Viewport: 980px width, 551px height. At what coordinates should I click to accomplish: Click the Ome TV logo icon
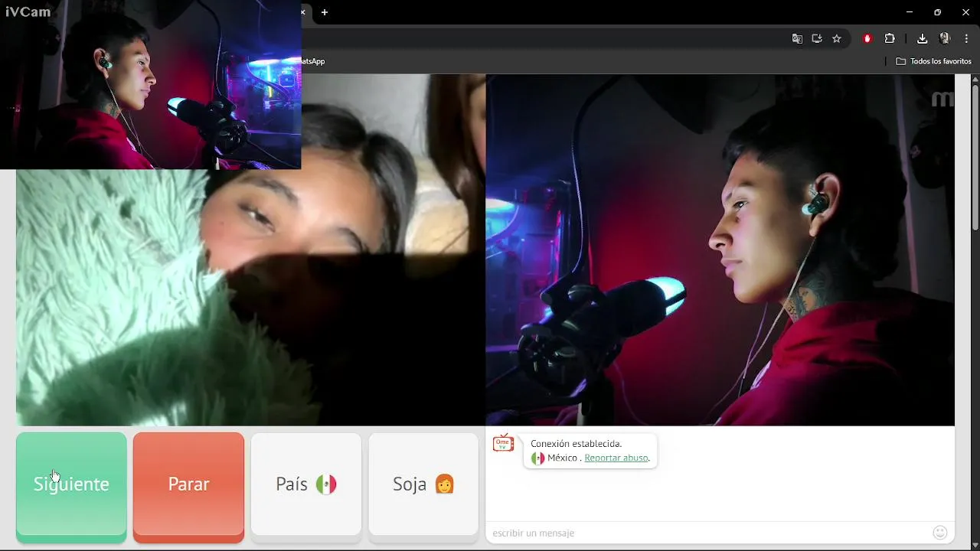tap(503, 444)
